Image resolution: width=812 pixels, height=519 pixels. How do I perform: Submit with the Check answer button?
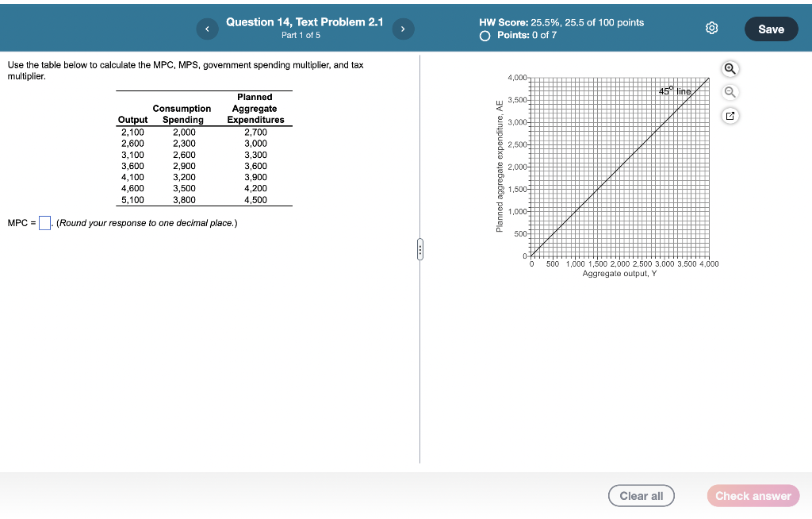point(752,495)
